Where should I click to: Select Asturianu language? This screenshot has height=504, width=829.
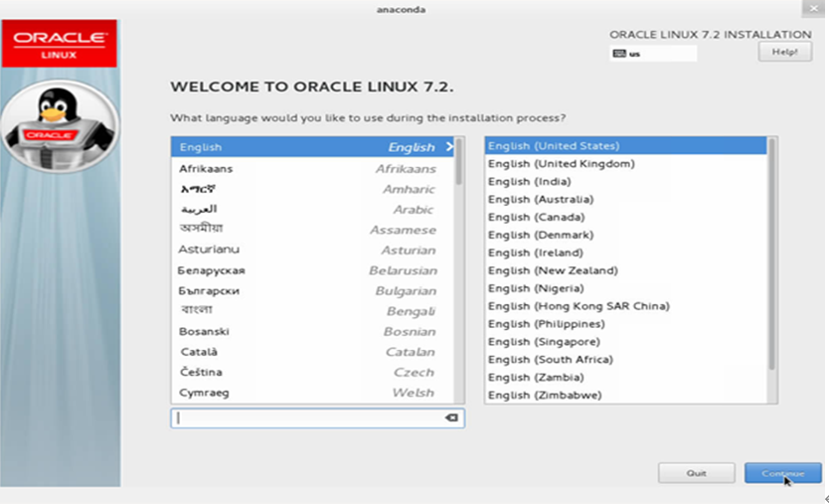[x=312, y=250]
